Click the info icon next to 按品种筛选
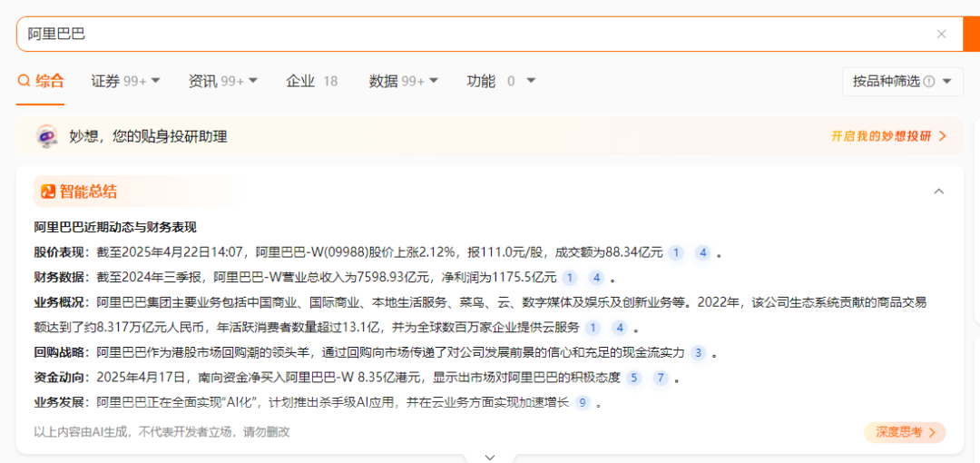The width and height of the screenshot is (980, 463). click(x=929, y=82)
